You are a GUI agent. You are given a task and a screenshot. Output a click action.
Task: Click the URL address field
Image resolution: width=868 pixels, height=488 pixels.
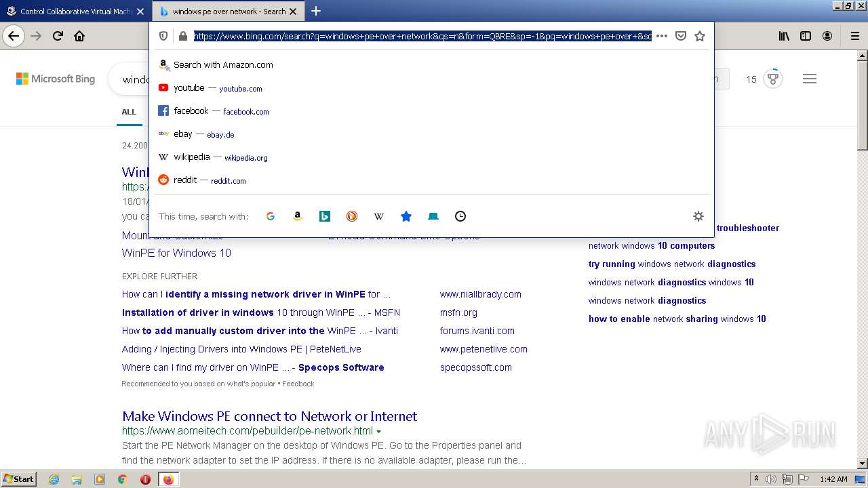pos(422,36)
